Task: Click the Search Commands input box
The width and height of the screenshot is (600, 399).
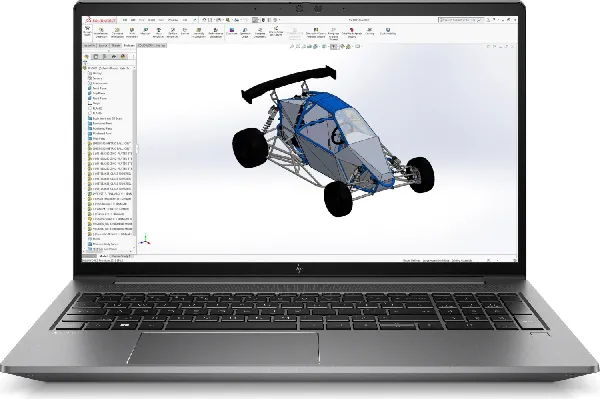Action: click(461, 20)
